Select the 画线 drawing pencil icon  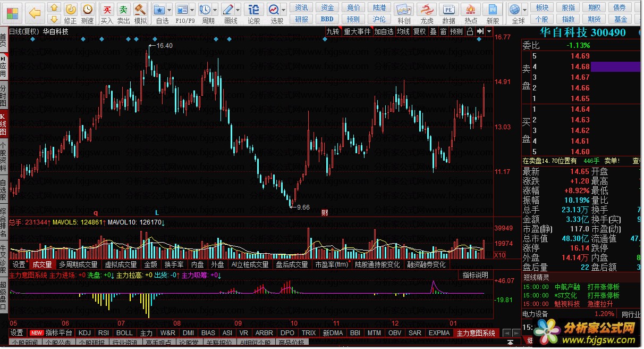point(228,9)
